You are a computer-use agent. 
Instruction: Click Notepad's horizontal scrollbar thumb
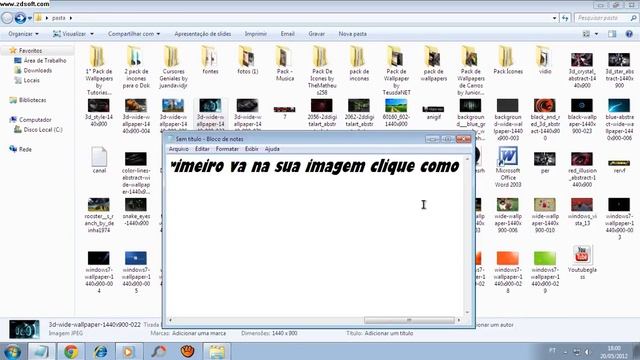(x=409, y=320)
